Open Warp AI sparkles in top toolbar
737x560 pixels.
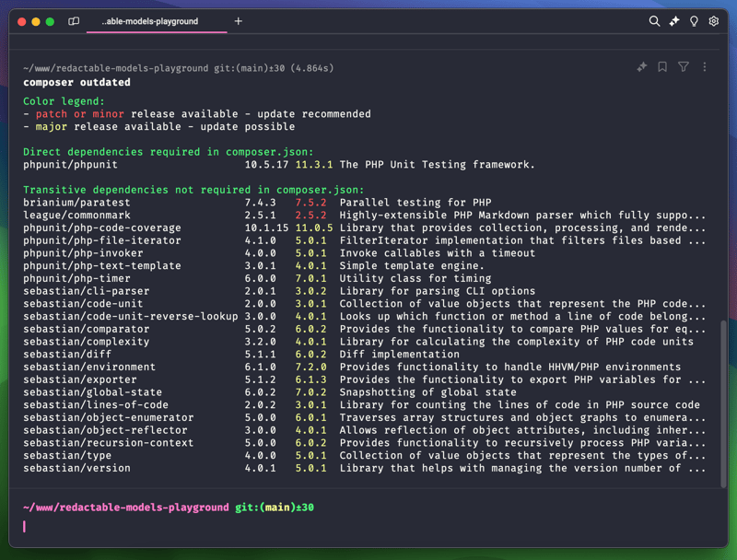[x=674, y=21]
